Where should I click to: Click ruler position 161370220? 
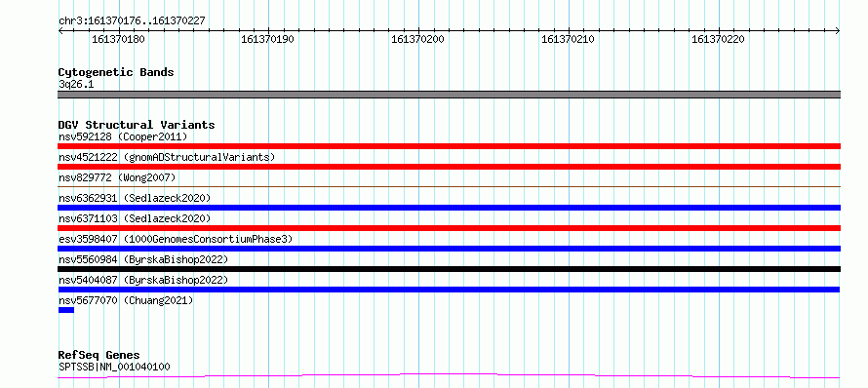click(718, 39)
